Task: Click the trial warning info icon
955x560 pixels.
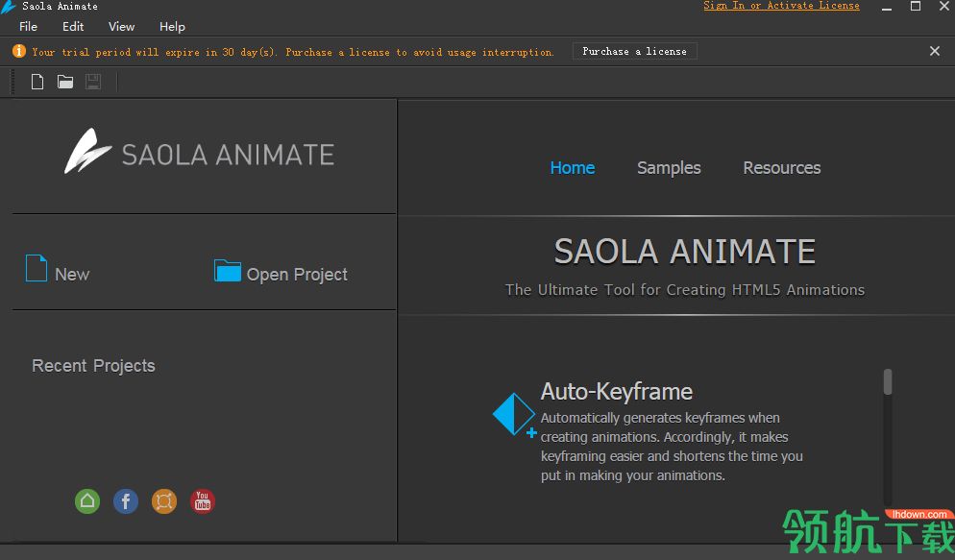Action: (19, 51)
